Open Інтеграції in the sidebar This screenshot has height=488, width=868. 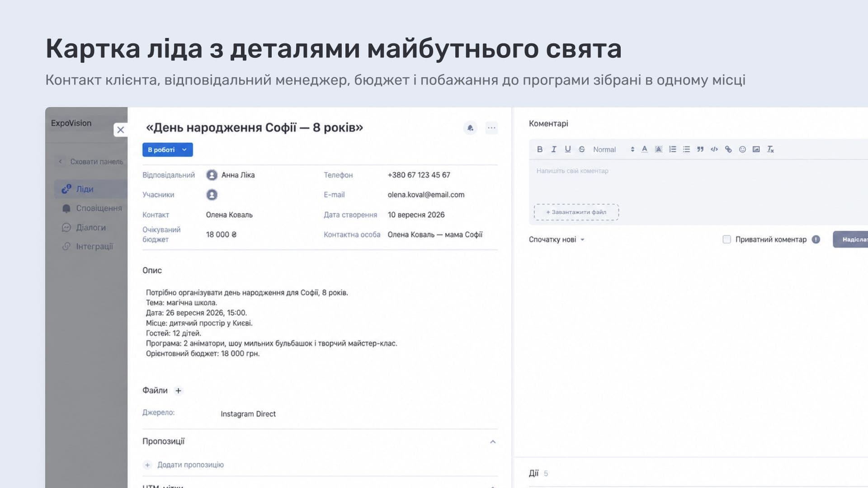87,247
